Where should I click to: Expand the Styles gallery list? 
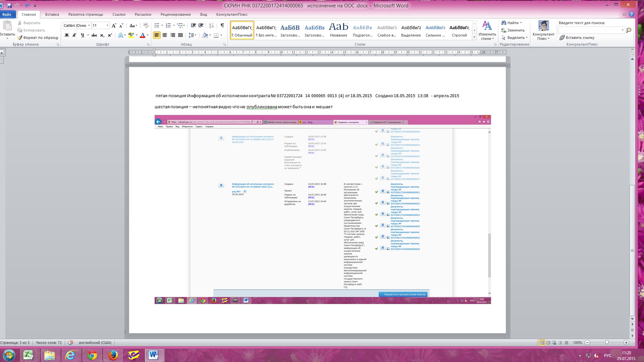point(474,38)
